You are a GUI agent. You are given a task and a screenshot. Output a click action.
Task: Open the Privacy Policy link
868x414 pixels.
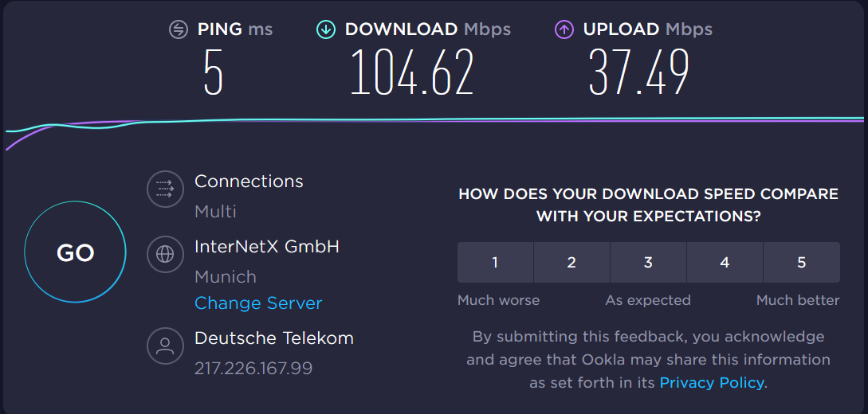click(x=711, y=382)
